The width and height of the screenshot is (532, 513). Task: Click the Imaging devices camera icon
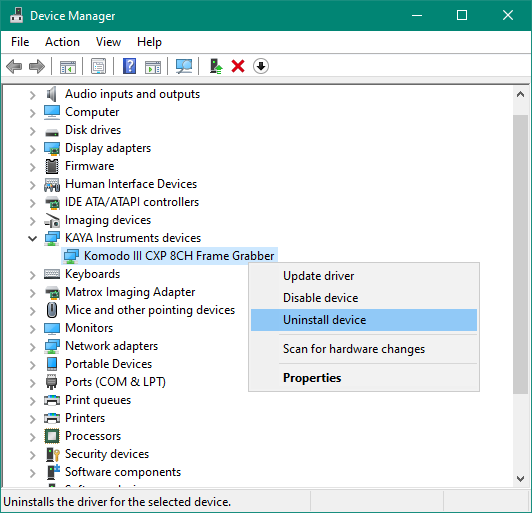point(52,221)
